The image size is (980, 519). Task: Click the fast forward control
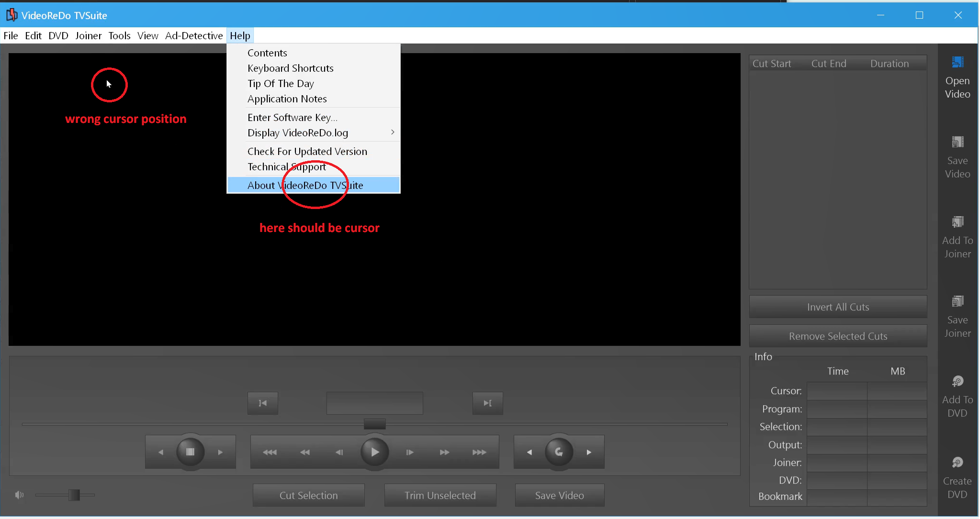coord(444,452)
